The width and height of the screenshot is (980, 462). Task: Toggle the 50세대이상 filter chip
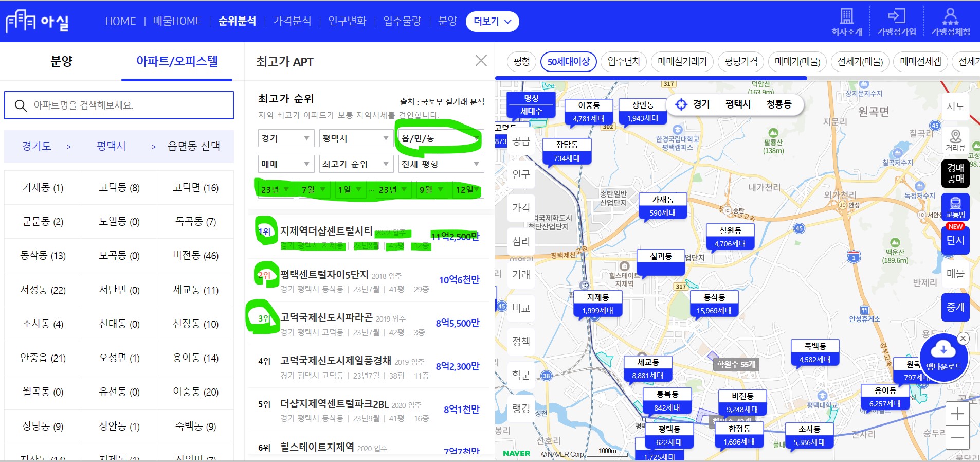pos(569,62)
